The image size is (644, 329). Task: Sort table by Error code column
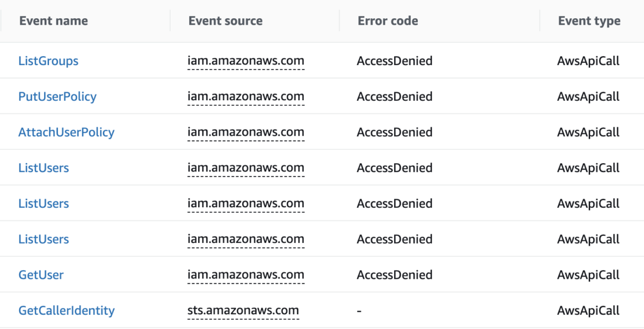[387, 20]
